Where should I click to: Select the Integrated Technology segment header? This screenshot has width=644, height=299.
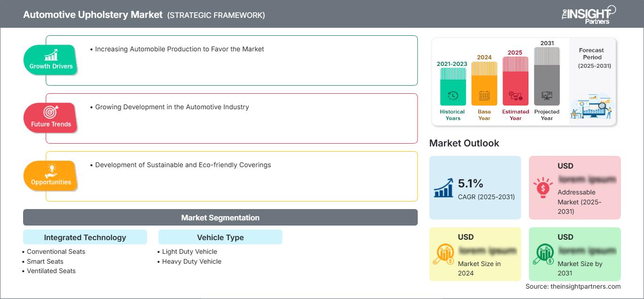point(85,237)
